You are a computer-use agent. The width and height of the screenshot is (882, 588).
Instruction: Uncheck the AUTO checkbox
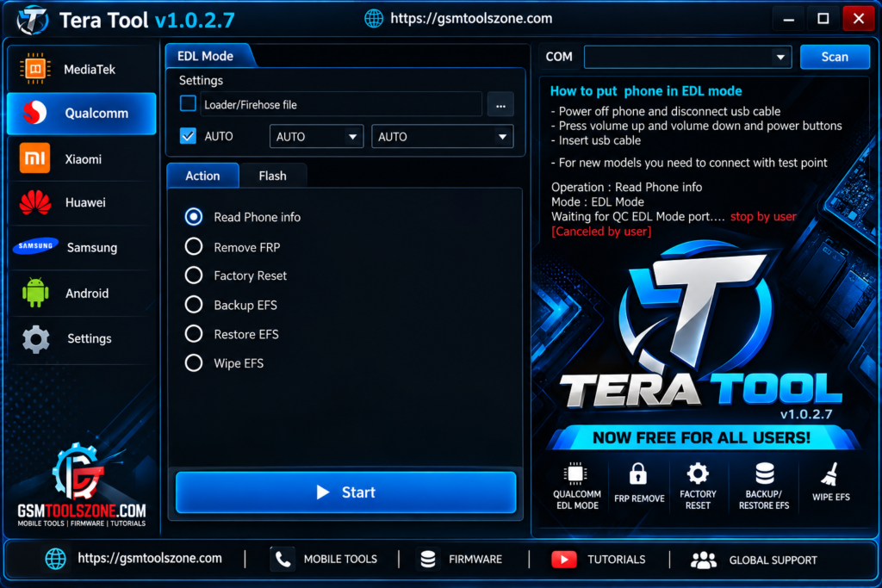point(188,136)
